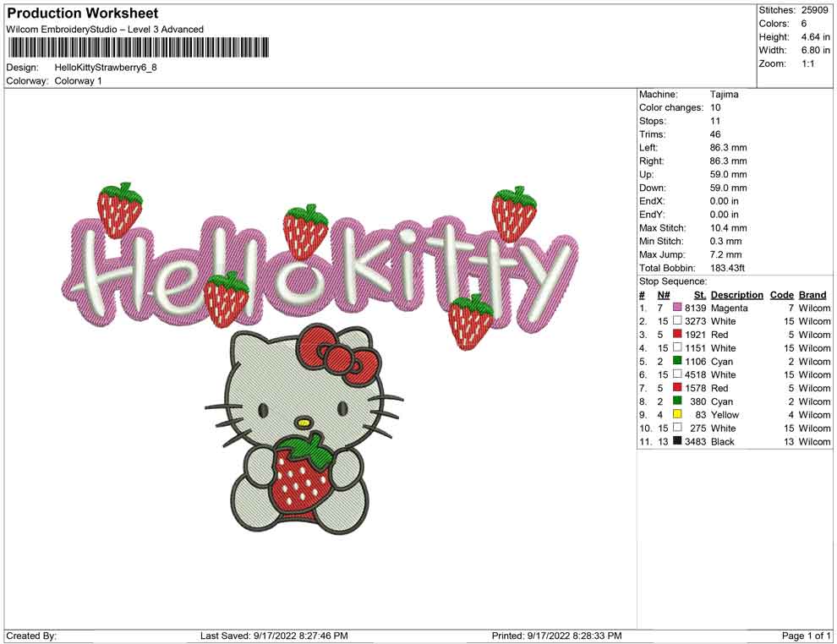837x644 pixels.
Task: Click the Colors value '6'
Action: pyautogui.click(x=804, y=24)
